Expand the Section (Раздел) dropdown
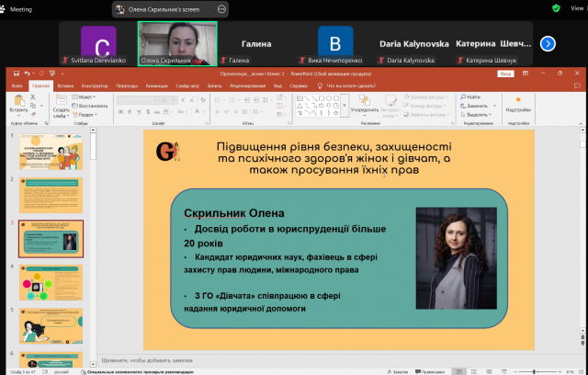Viewport: 588px width, 375px height. click(x=86, y=114)
